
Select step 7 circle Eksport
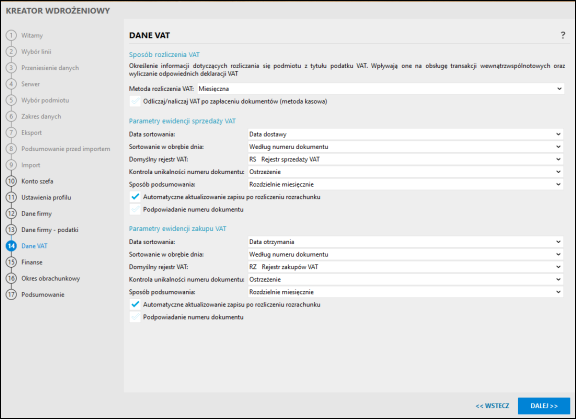(x=11, y=133)
